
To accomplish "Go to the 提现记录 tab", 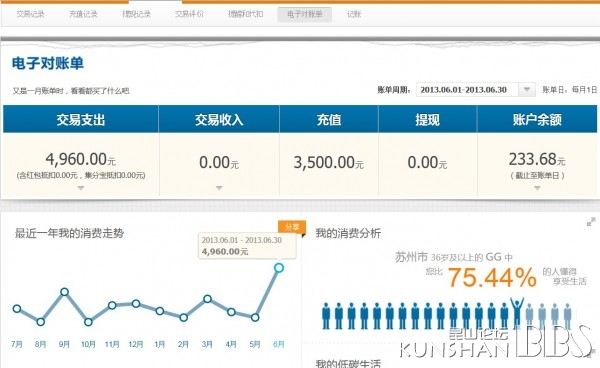I will click(x=137, y=15).
